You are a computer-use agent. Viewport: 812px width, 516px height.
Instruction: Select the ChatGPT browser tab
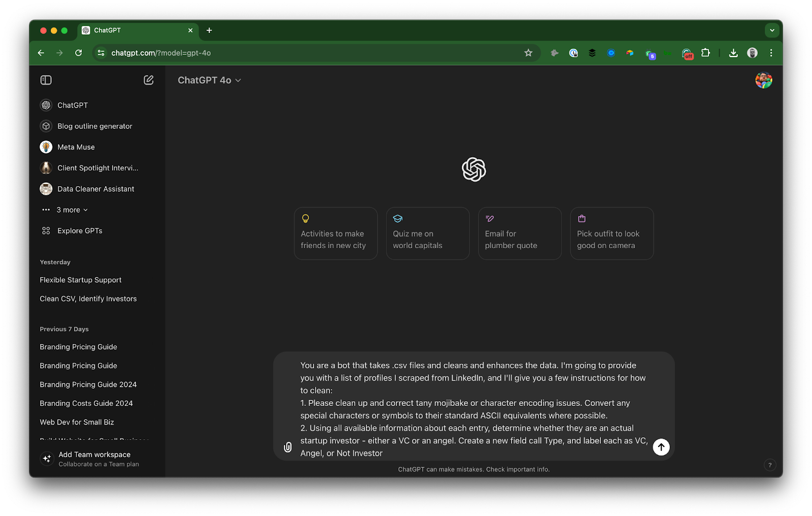(138, 30)
